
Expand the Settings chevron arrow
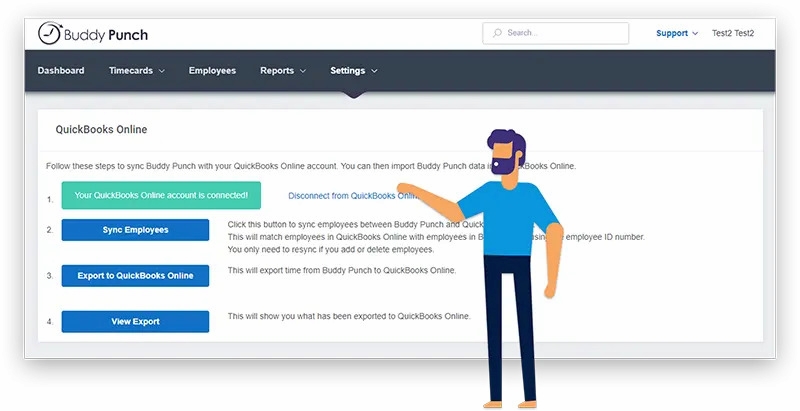coord(374,71)
